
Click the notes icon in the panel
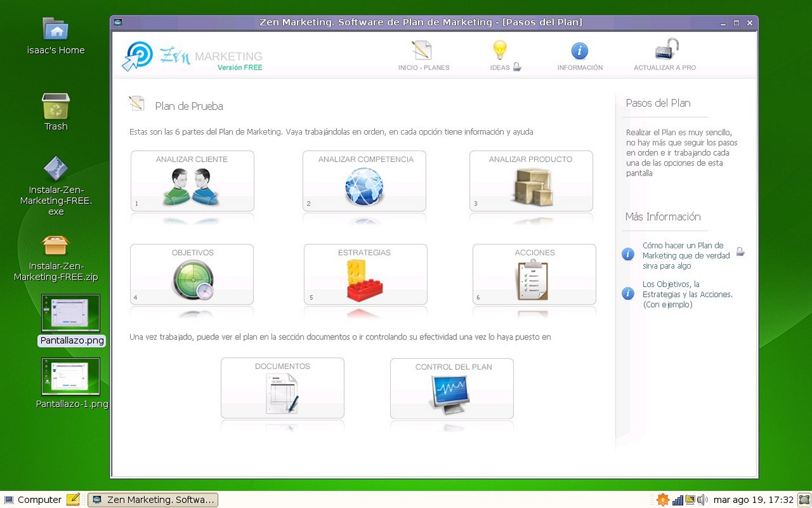click(73, 500)
